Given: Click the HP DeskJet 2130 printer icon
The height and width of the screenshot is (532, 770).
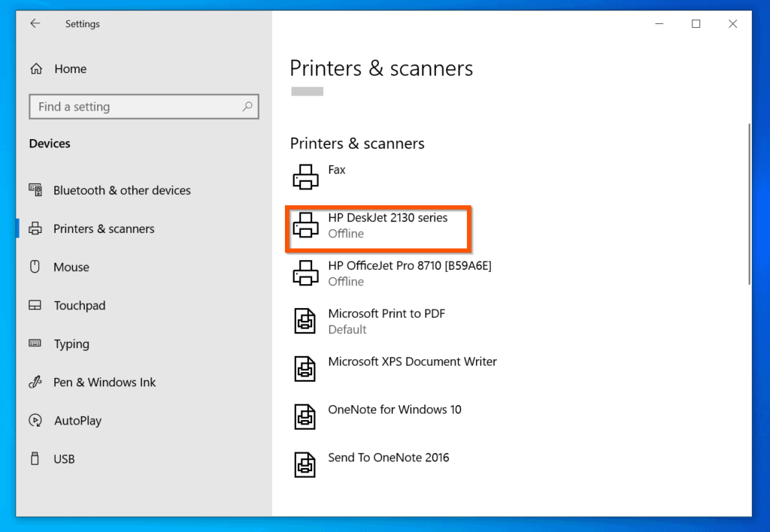Looking at the screenshot, I should click(x=305, y=225).
